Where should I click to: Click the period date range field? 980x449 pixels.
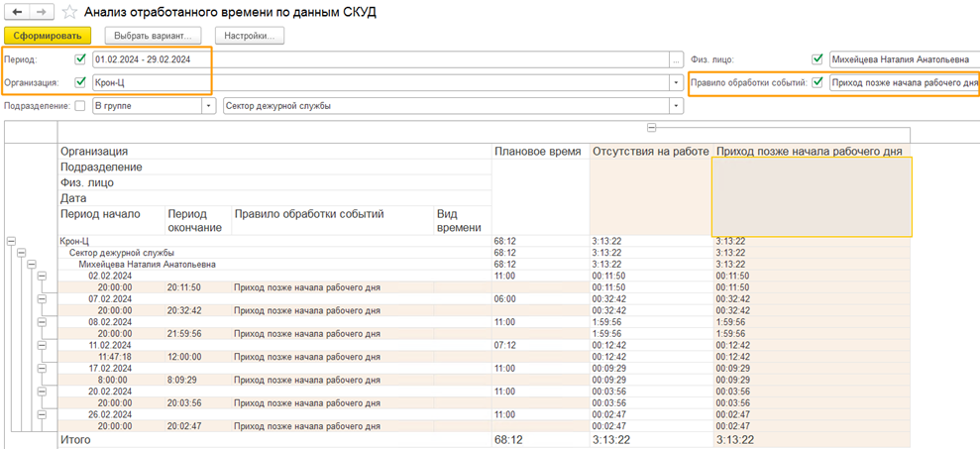[377, 59]
